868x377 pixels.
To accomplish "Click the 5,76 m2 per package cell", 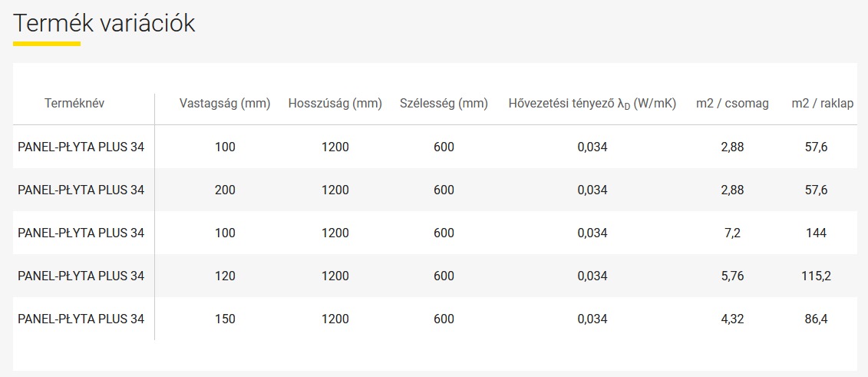I will pos(732,276).
